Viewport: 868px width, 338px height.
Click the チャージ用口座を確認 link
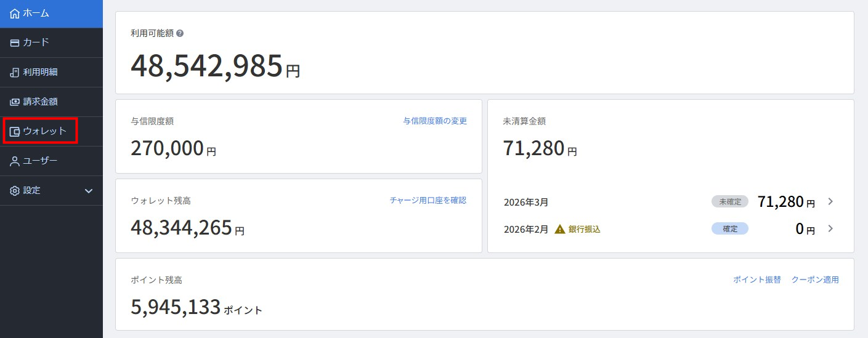pyautogui.click(x=428, y=201)
